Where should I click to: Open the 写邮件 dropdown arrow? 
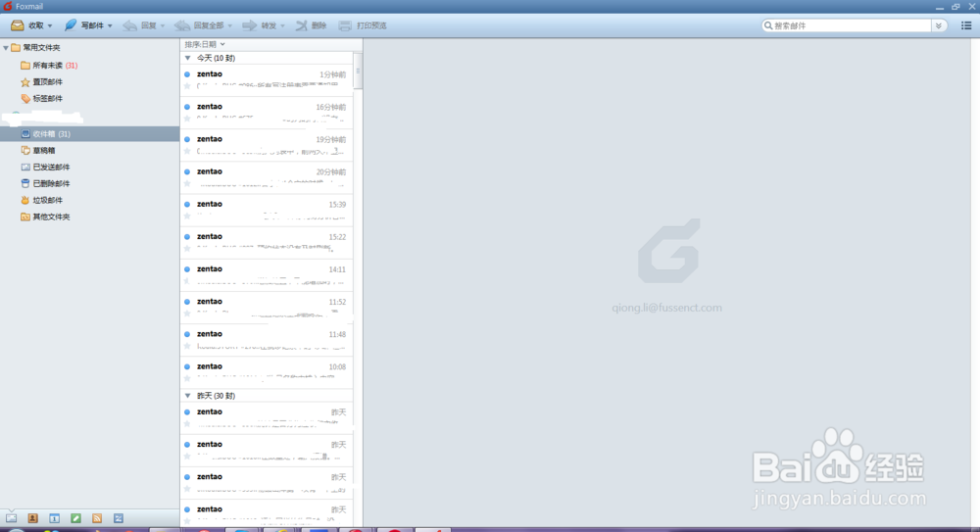click(110, 26)
